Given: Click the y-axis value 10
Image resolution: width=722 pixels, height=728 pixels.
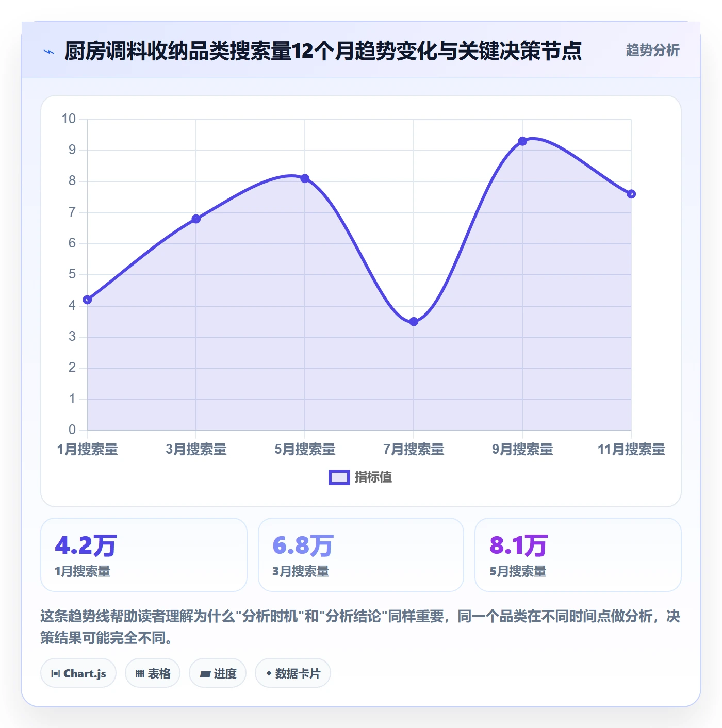Looking at the screenshot, I should (x=69, y=119).
